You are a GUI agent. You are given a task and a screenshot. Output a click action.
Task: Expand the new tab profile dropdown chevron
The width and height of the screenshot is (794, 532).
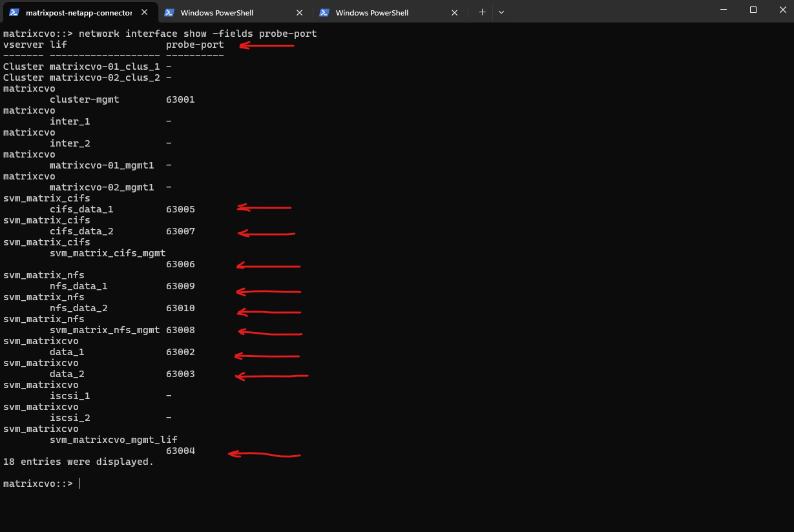tap(501, 12)
